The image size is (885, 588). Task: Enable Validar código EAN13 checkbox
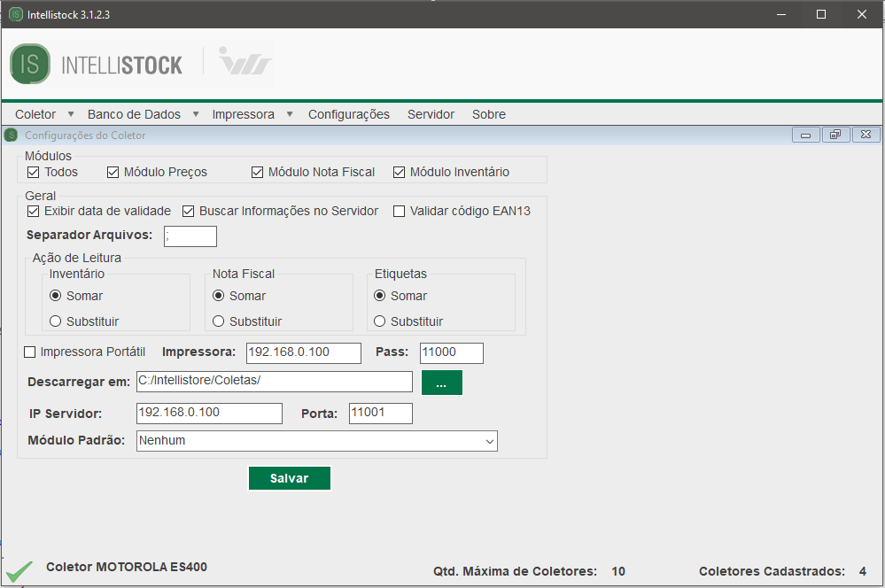[400, 212]
